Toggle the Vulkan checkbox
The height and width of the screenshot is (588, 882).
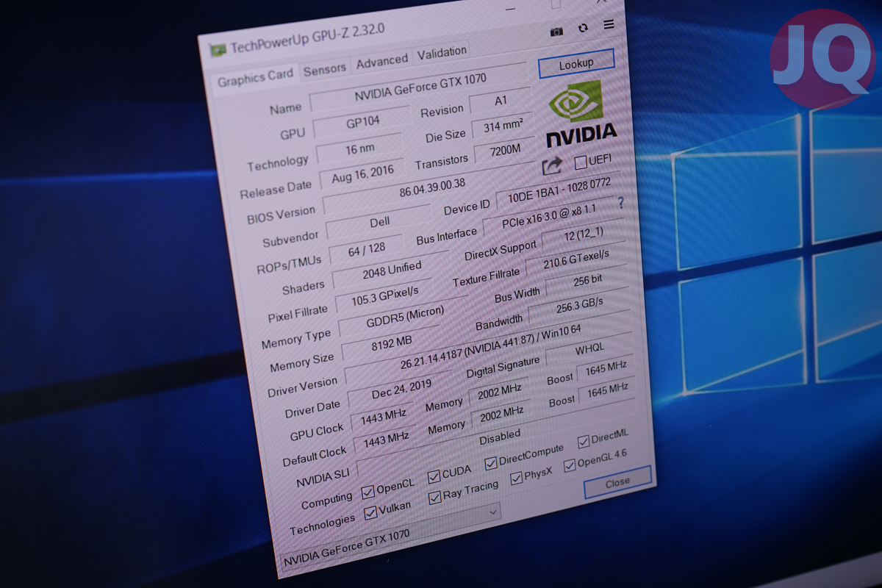pos(371,512)
